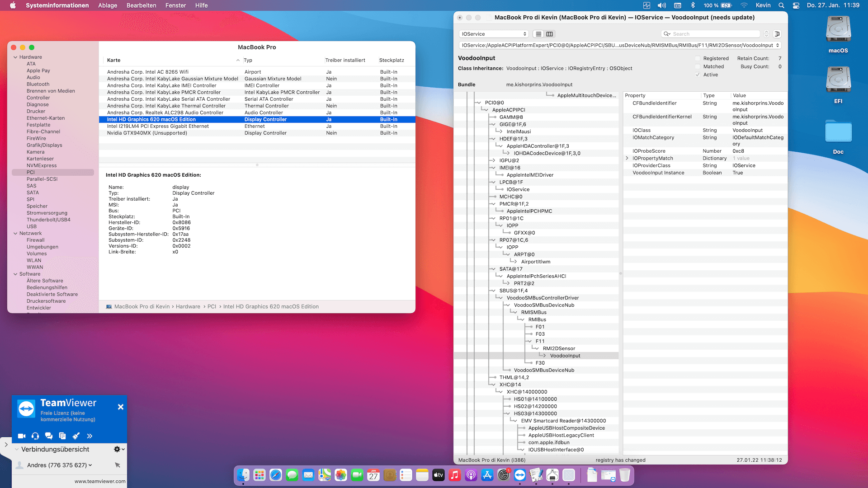Open the Ablage menu

tap(108, 5)
